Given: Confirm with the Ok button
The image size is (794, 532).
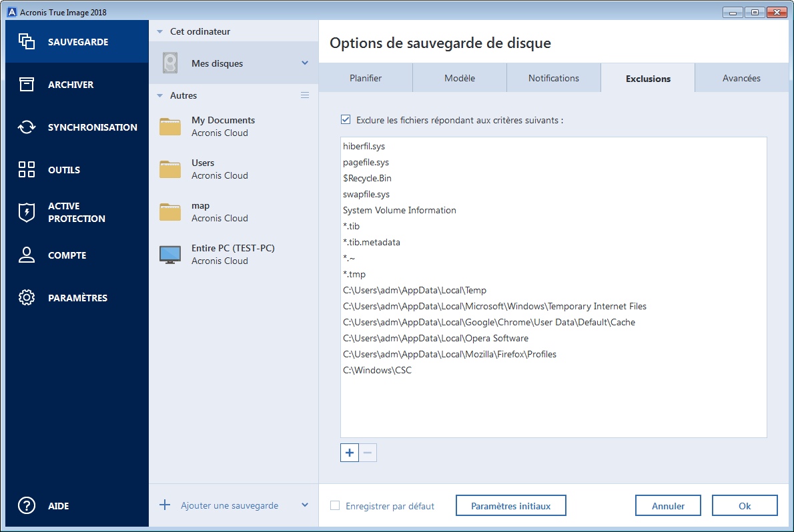Looking at the screenshot, I should (x=745, y=505).
